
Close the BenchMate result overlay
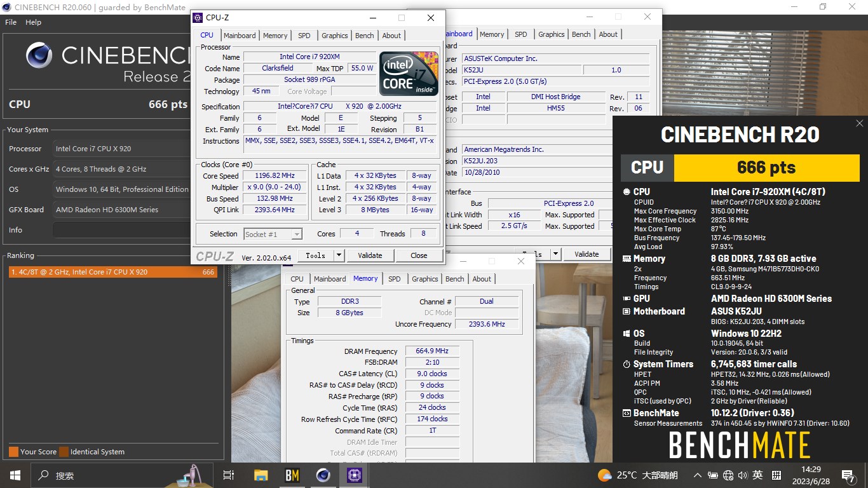860,123
